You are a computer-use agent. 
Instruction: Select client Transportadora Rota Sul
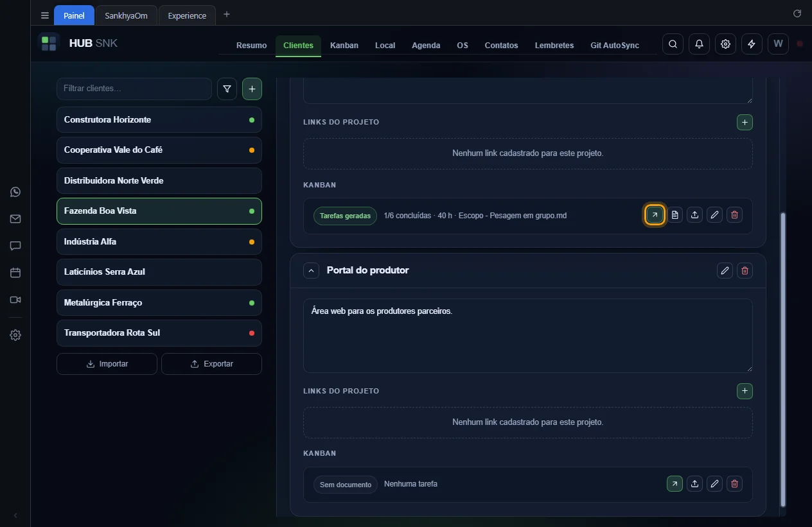click(159, 333)
